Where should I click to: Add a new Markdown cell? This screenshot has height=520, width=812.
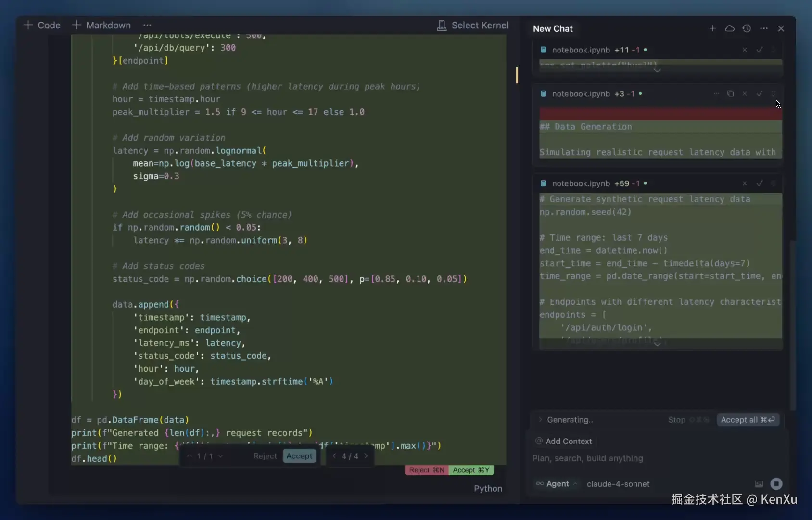point(101,25)
